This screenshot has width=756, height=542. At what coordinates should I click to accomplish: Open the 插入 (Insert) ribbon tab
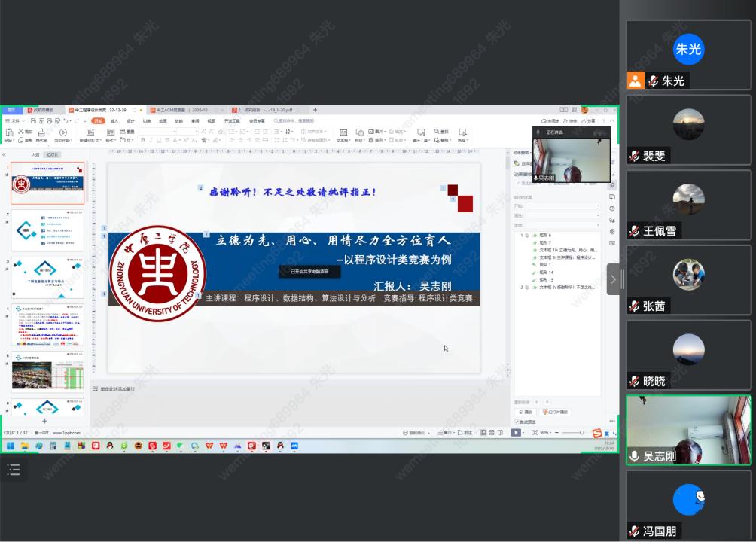point(114,120)
